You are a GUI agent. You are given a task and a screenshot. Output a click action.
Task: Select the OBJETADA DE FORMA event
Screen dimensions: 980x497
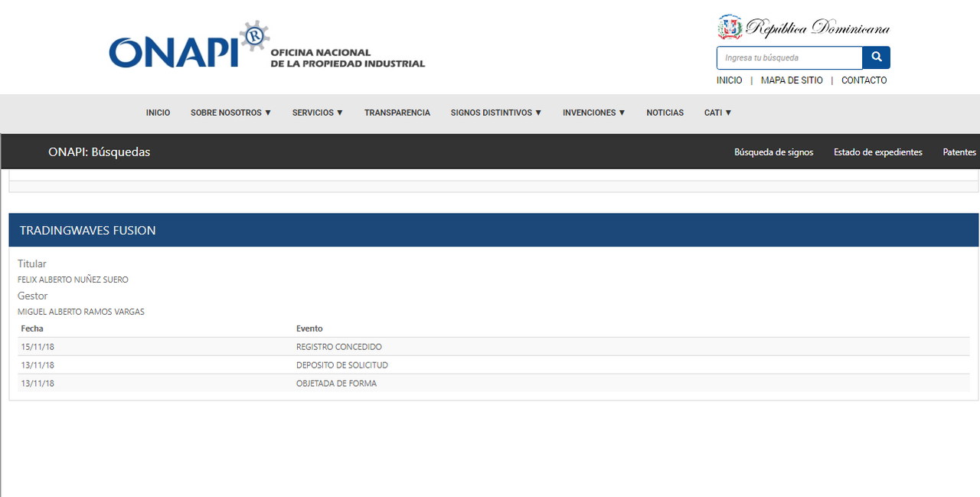point(336,384)
